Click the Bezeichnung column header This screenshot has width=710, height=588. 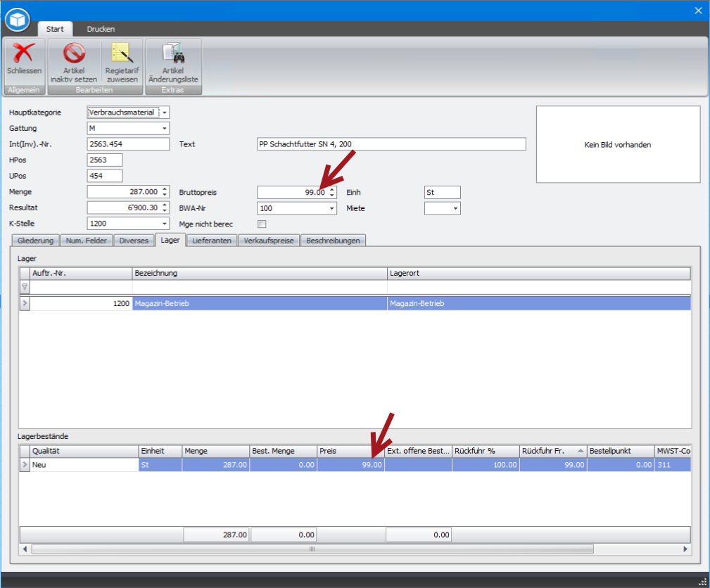click(x=260, y=274)
